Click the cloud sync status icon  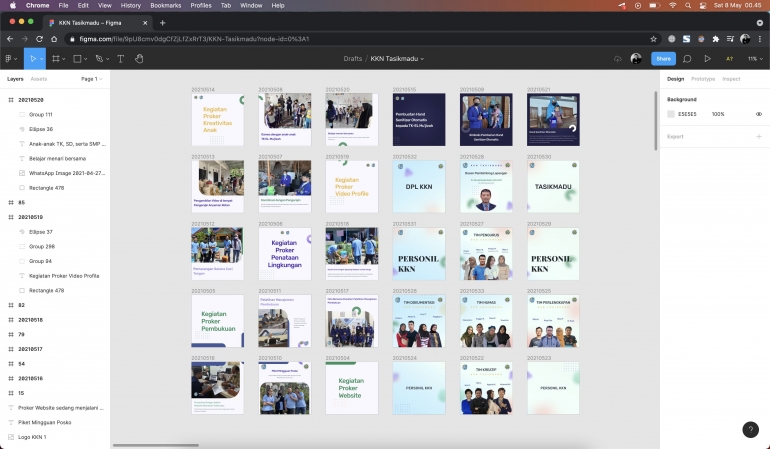click(617, 58)
